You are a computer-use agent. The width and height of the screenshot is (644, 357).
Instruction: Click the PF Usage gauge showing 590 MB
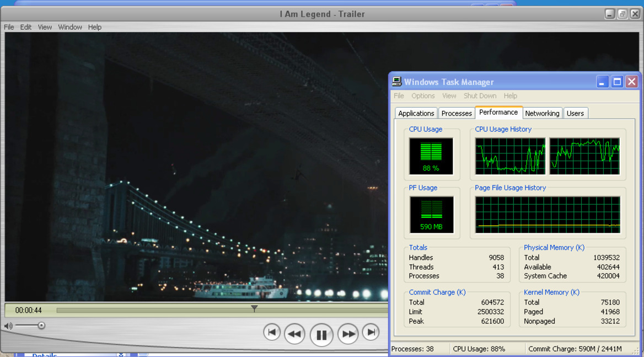431,215
